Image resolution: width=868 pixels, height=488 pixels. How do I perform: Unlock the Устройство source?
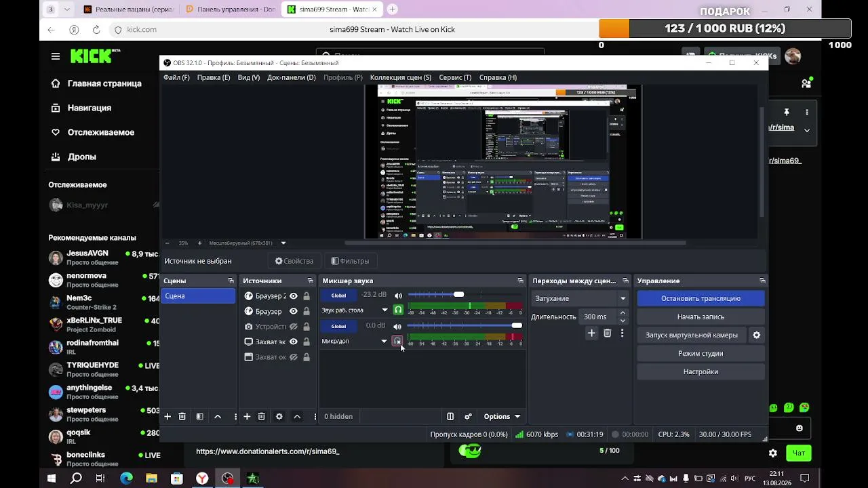pos(307,327)
